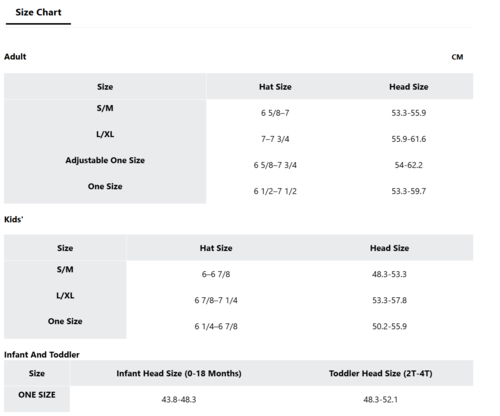Switch units using the CM toggle
Image resolution: width=500 pixels, height=416 pixels.
[x=457, y=57]
